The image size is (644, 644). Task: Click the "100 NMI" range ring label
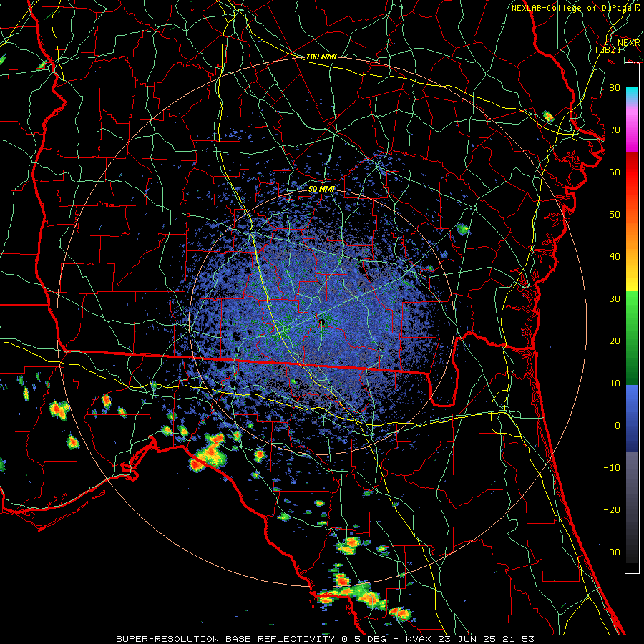point(321,57)
